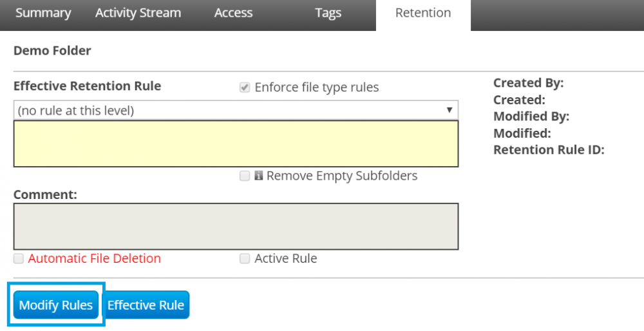The width and height of the screenshot is (644, 331).
Task: Tick the Active Rule checkbox
Action: pos(245,259)
